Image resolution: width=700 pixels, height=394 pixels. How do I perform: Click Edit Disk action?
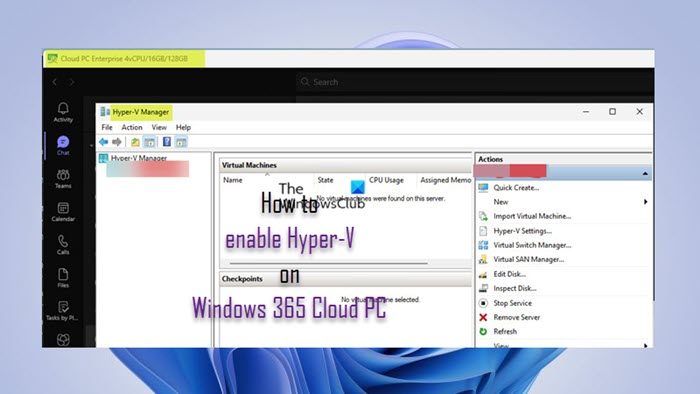click(x=509, y=274)
